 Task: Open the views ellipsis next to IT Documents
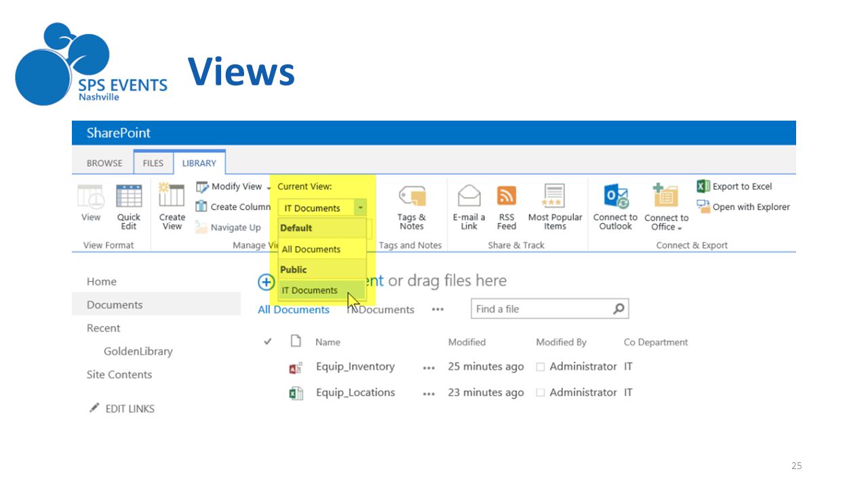[x=438, y=309]
